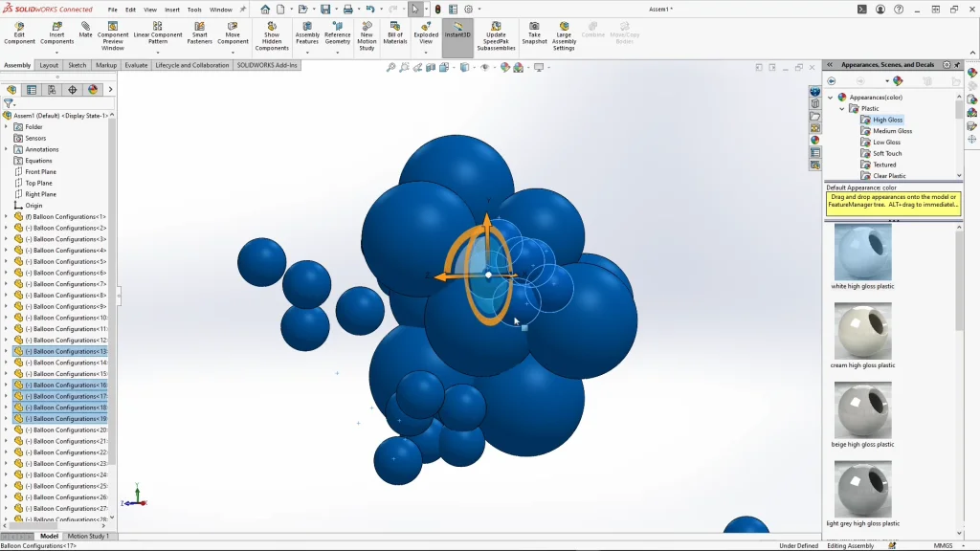Open the PropertyManager tab icon
The height and width of the screenshot is (551, 980).
point(32,90)
